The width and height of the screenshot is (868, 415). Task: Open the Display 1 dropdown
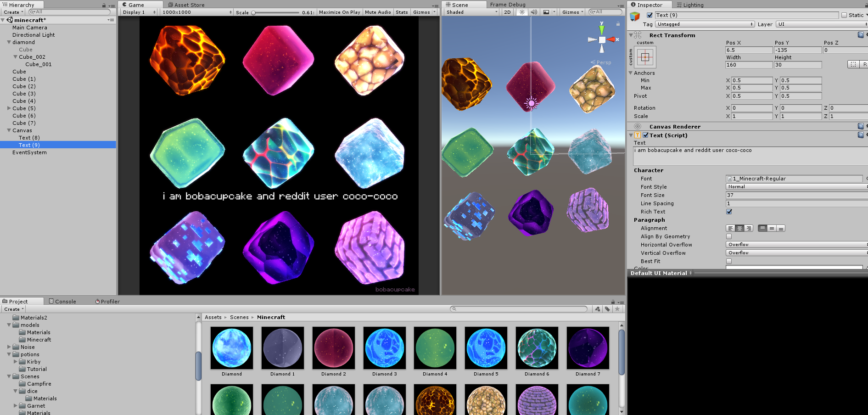pos(139,12)
